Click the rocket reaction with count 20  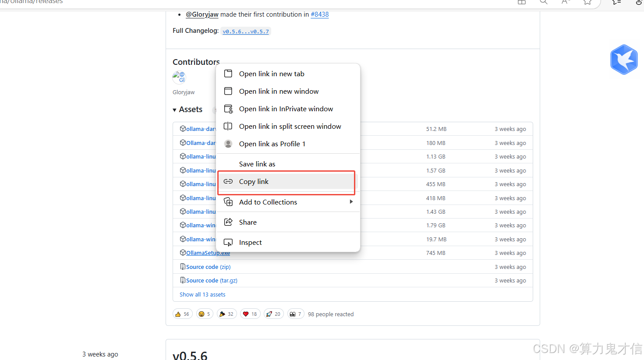coord(274,314)
